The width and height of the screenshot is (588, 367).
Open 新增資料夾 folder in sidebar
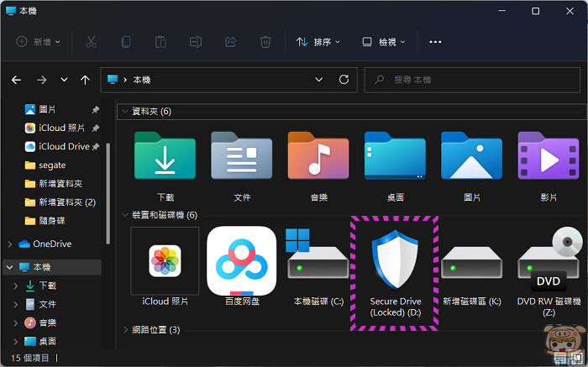pyautogui.click(x=52, y=184)
